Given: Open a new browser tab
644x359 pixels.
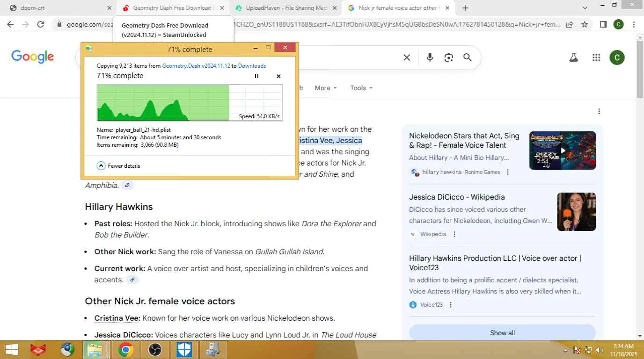Looking at the screenshot, I should click(x=465, y=8).
